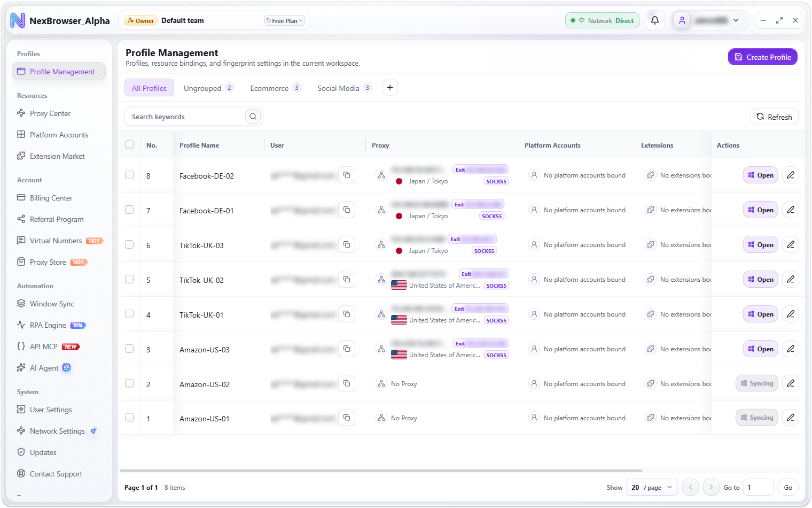Open the Free Plan dropdown
The height and width of the screenshot is (508, 812).
[x=285, y=21]
